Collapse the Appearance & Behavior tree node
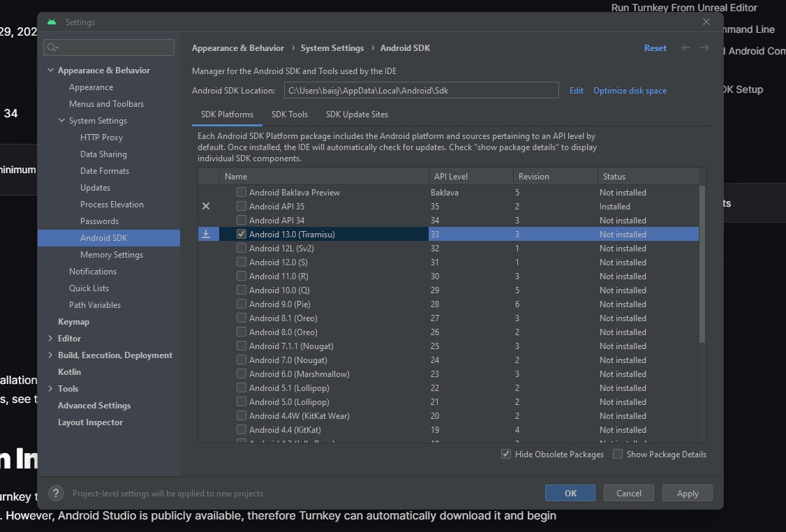Viewport: 786px width, 532px height. pos(51,71)
